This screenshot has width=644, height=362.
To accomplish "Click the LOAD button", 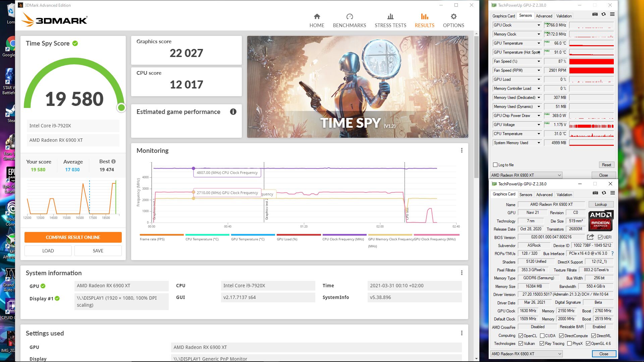I will point(48,251).
